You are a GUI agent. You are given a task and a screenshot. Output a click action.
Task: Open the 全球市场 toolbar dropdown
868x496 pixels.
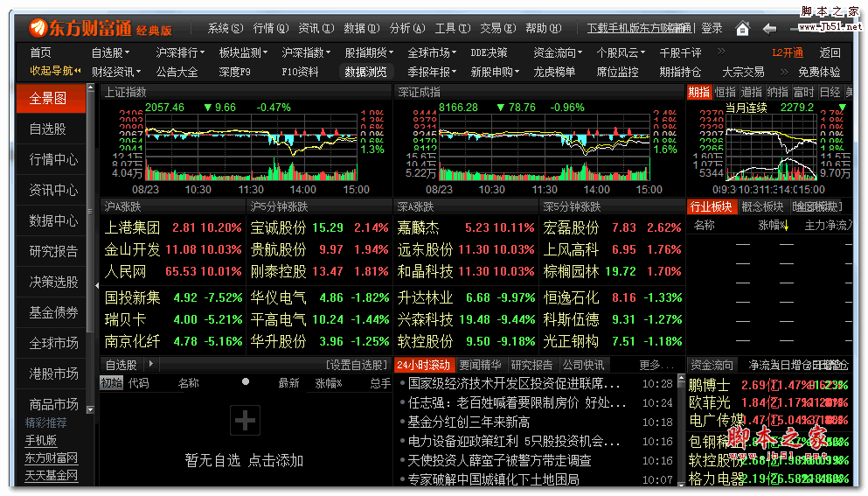(x=433, y=52)
